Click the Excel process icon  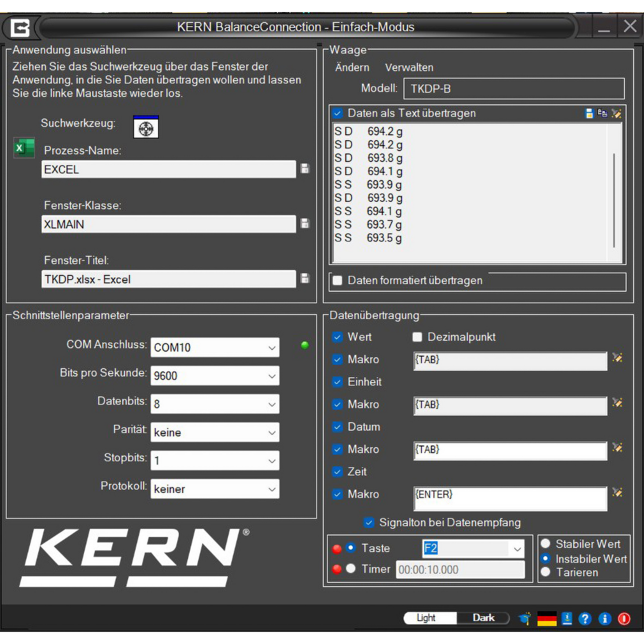[x=24, y=147]
